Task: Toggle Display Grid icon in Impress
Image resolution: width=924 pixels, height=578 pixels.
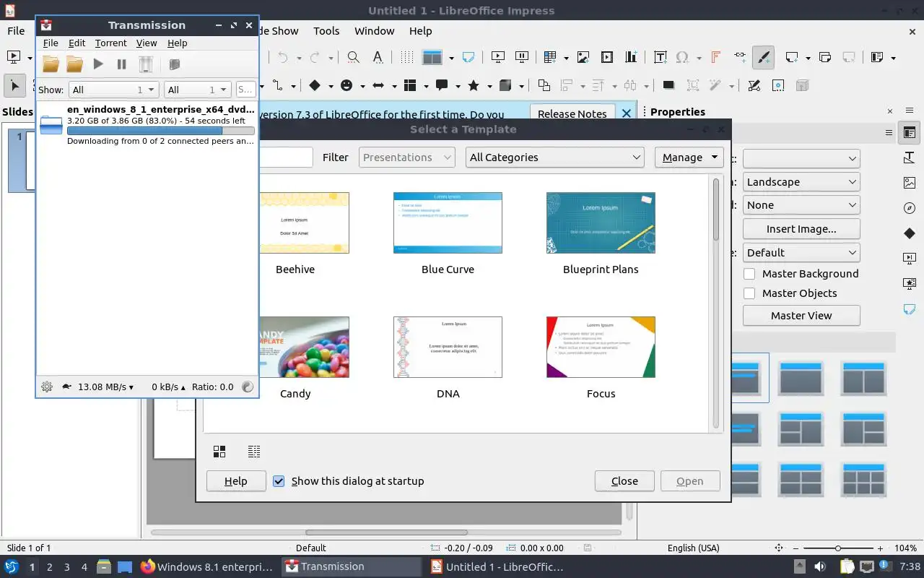Action: pos(407,57)
